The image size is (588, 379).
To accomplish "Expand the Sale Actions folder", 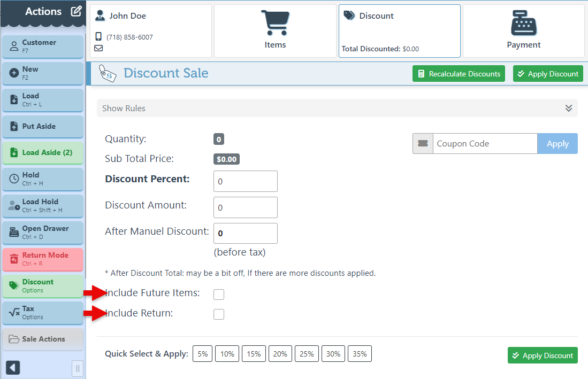I will (43, 339).
